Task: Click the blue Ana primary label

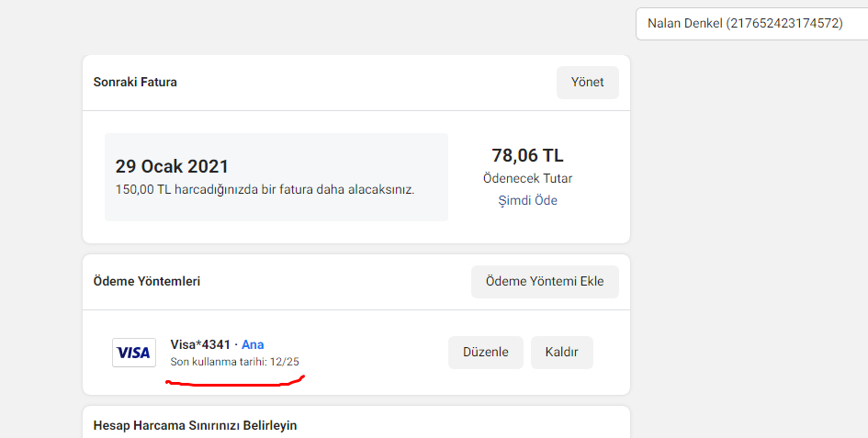Action: 253,344
